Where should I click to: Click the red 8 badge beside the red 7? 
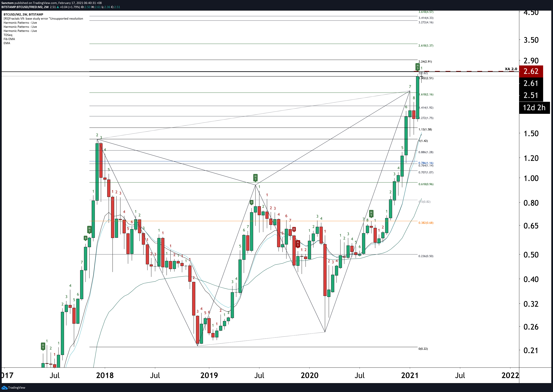coord(294,229)
